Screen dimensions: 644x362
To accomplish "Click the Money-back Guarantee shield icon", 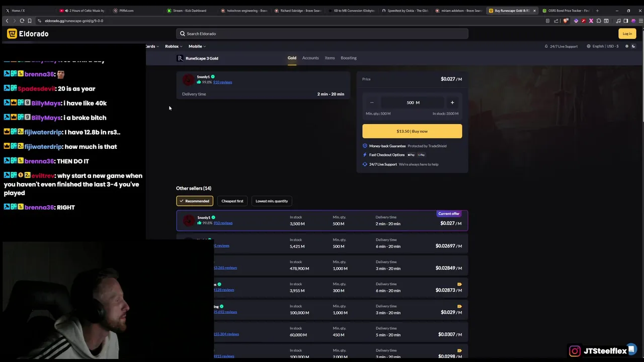I will 365,146.
